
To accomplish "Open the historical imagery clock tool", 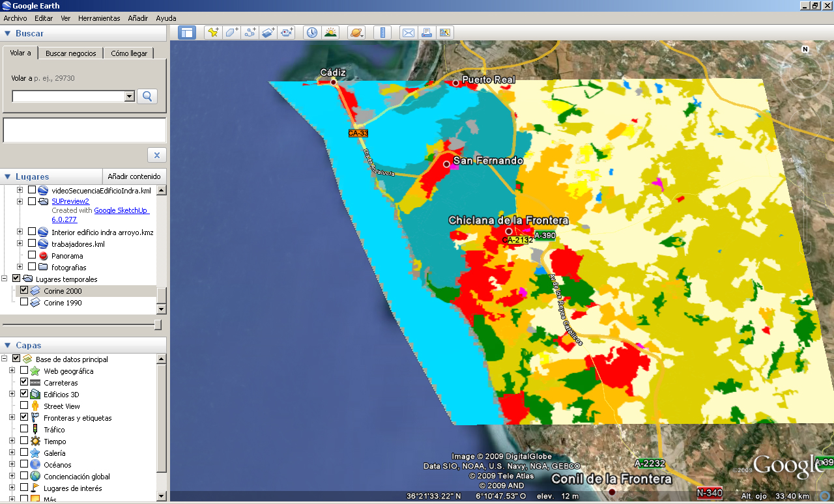I will pyautogui.click(x=312, y=33).
